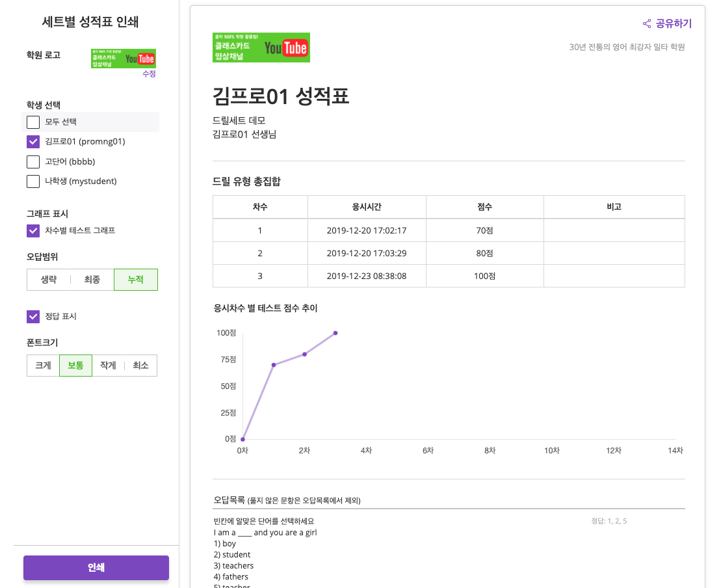The height and width of the screenshot is (588, 721).
Task: Click the 수정 link under the logo
Action: click(x=149, y=74)
